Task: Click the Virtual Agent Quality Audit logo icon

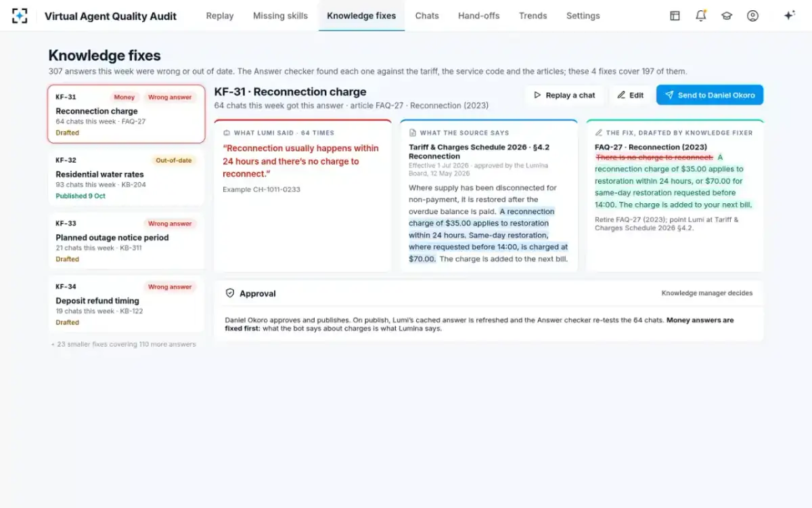Action: pyautogui.click(x=20, y=16)
